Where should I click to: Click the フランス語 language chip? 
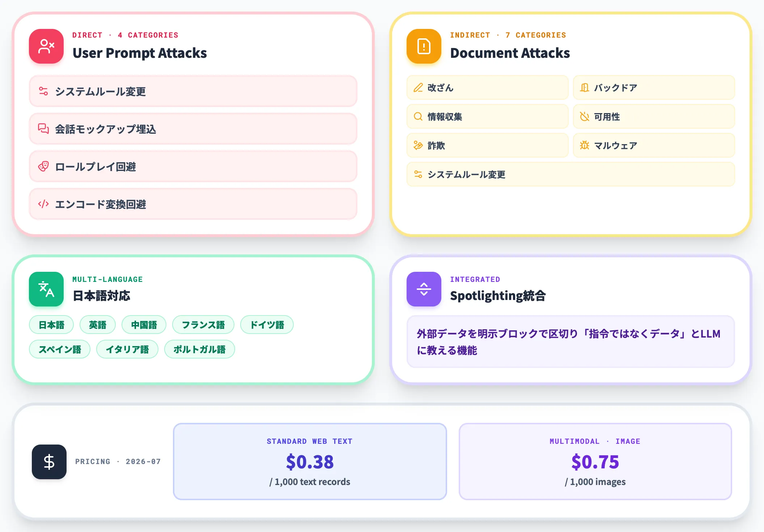pos(203,325)
